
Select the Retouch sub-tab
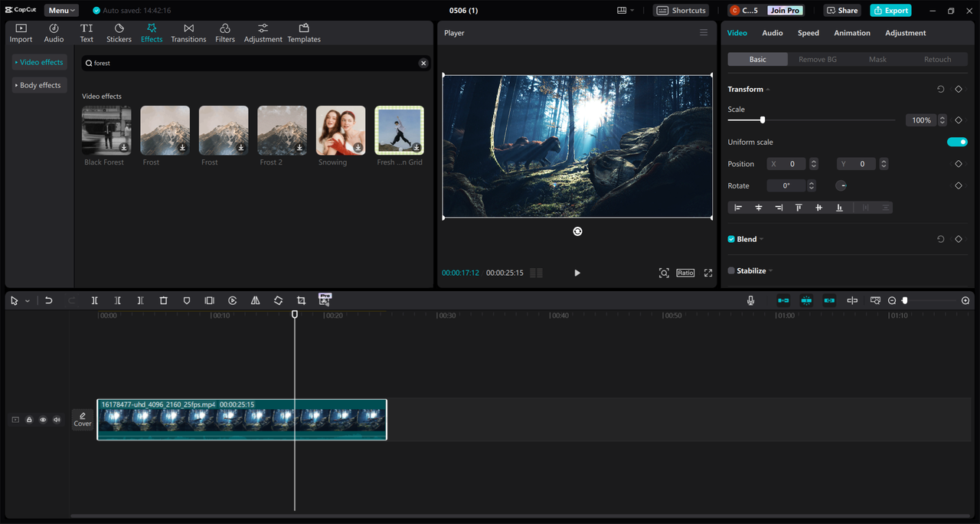click(937, 59)
